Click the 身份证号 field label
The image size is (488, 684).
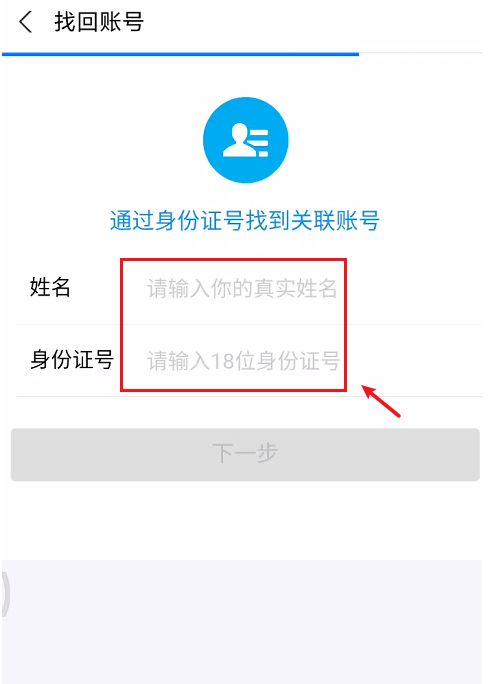click(x=72, y=359)
